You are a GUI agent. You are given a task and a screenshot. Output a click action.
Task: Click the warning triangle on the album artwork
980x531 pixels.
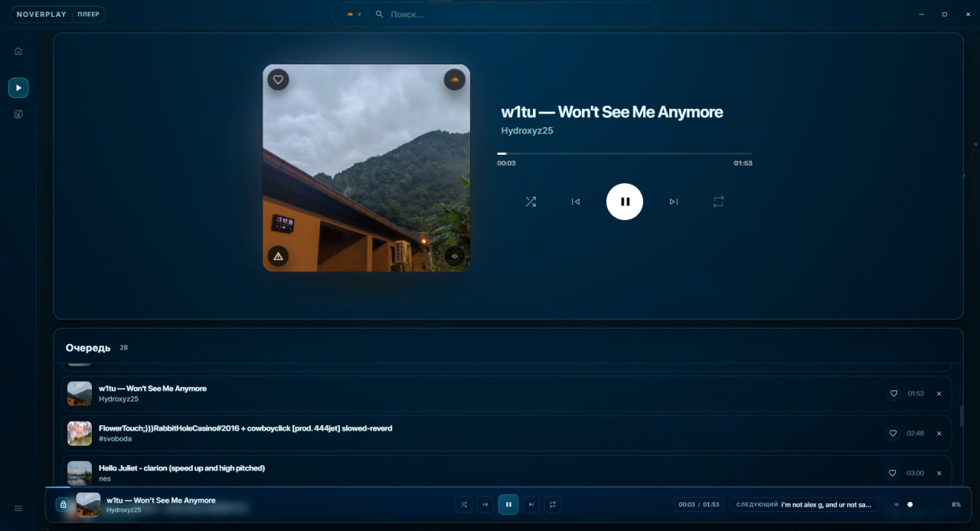(x=278, y=256)
